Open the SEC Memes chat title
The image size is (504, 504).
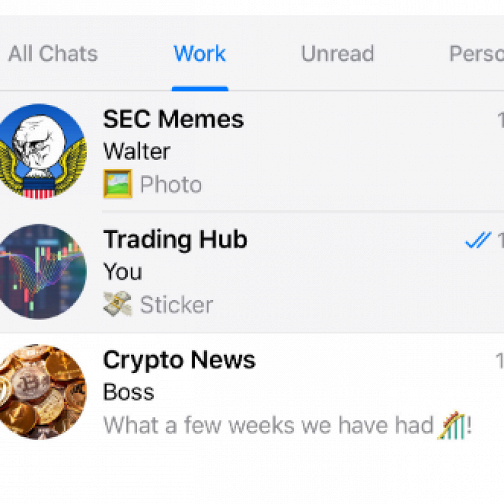(x=174, y=119)
